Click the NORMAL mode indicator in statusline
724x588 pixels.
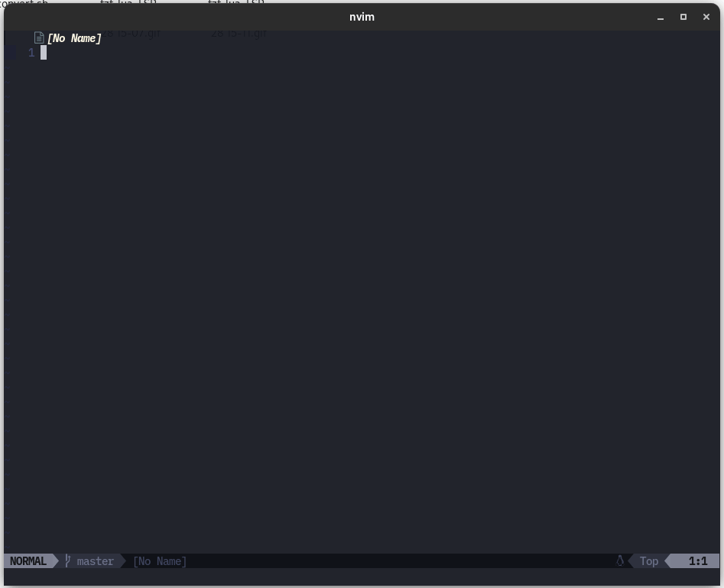pos(28,561)
